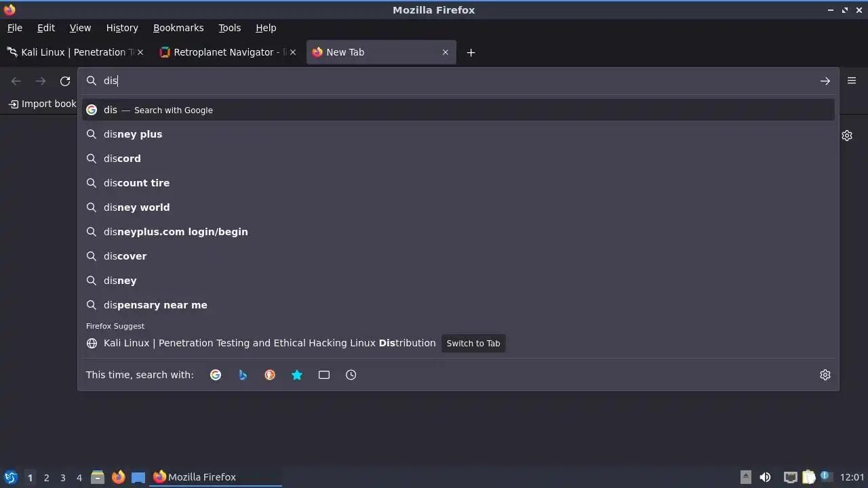
Task: Click the 12:01 clock in the panel
Action: [x=852, y=477]
